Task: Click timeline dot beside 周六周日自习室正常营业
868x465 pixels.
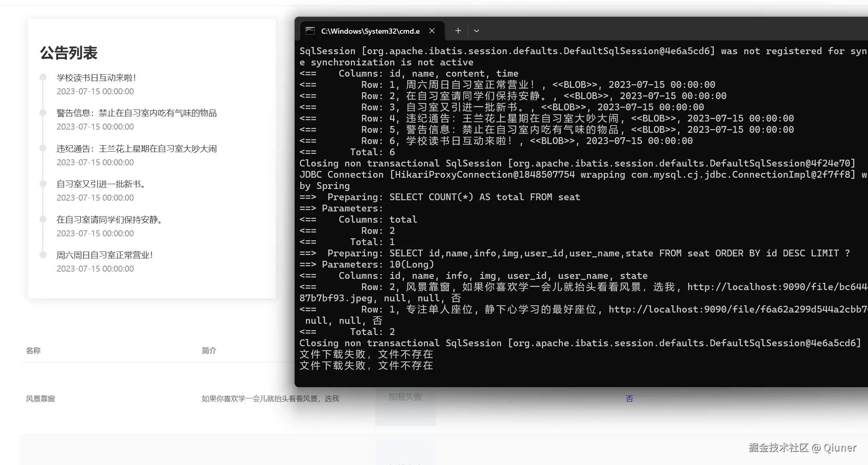Action: tap(43, 255)
